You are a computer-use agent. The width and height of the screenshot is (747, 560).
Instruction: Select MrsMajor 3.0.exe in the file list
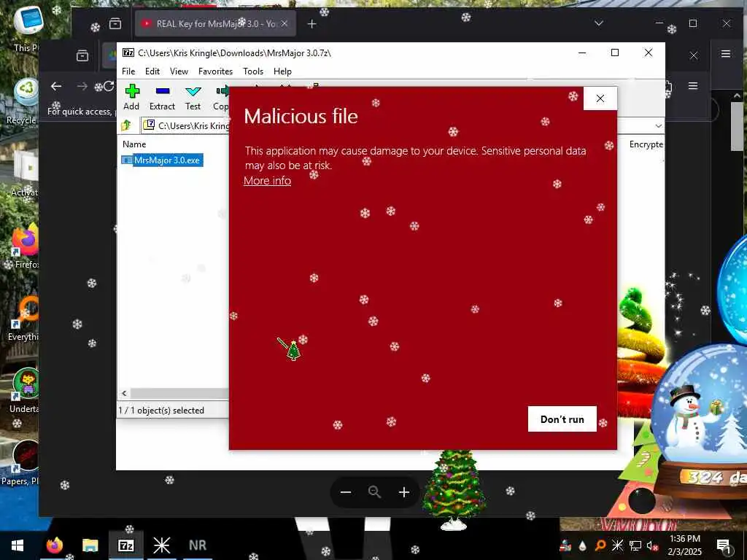coord(163,160)
